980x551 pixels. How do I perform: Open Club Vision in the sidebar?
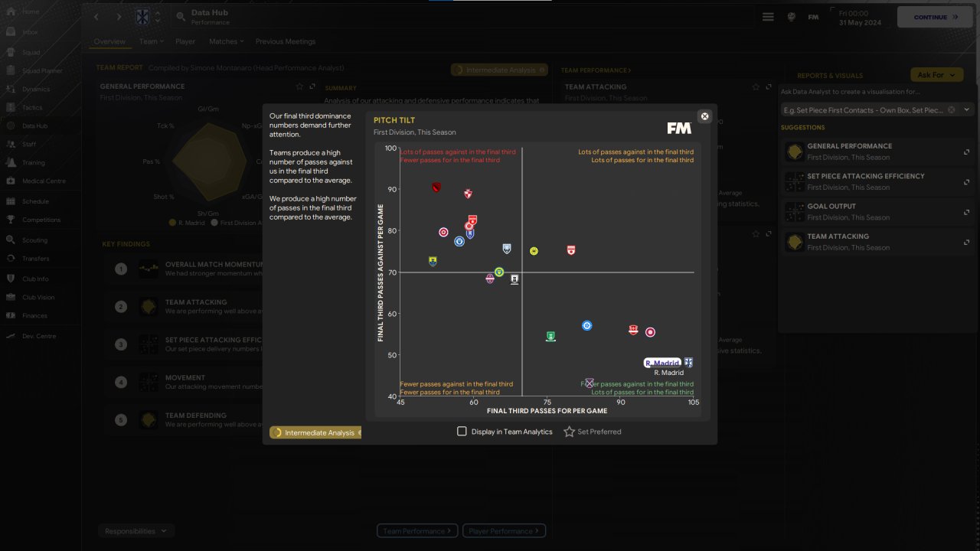(x=40, y=297)
